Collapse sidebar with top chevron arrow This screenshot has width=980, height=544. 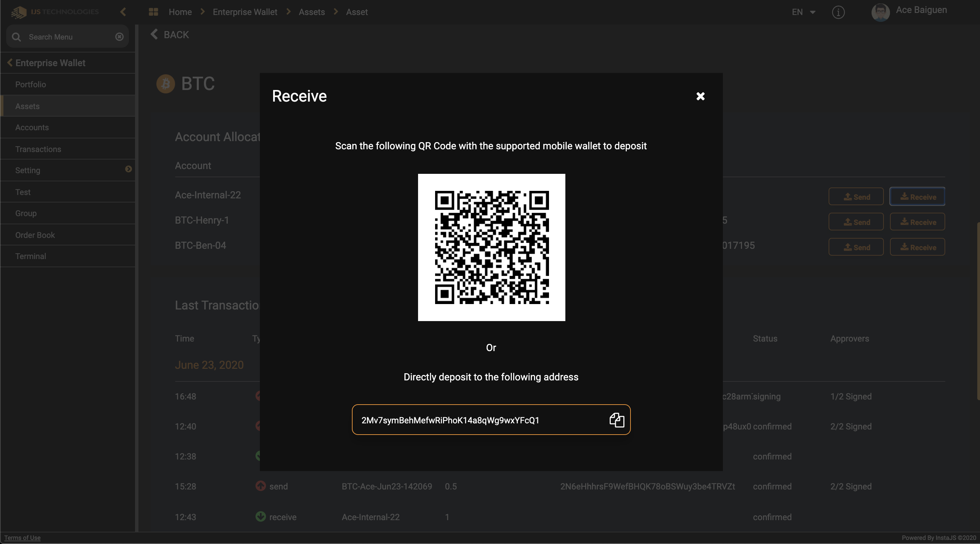tap(123, 12)
